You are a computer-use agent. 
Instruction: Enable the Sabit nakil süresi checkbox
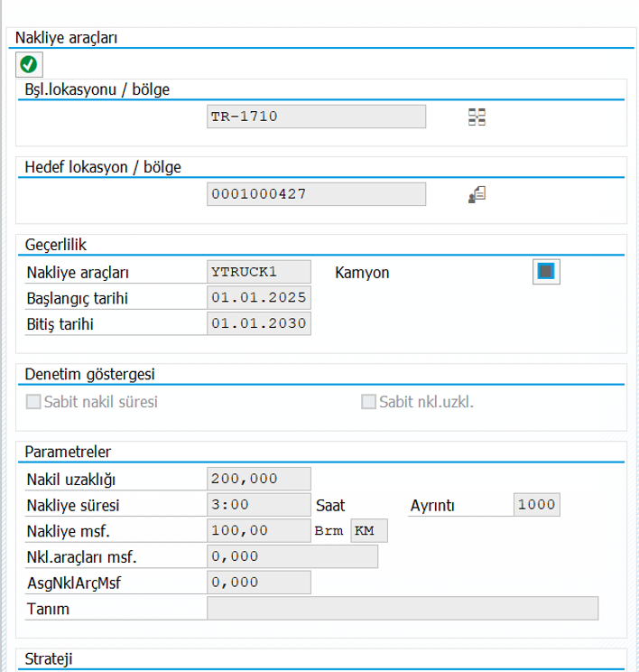click(34, 402)
